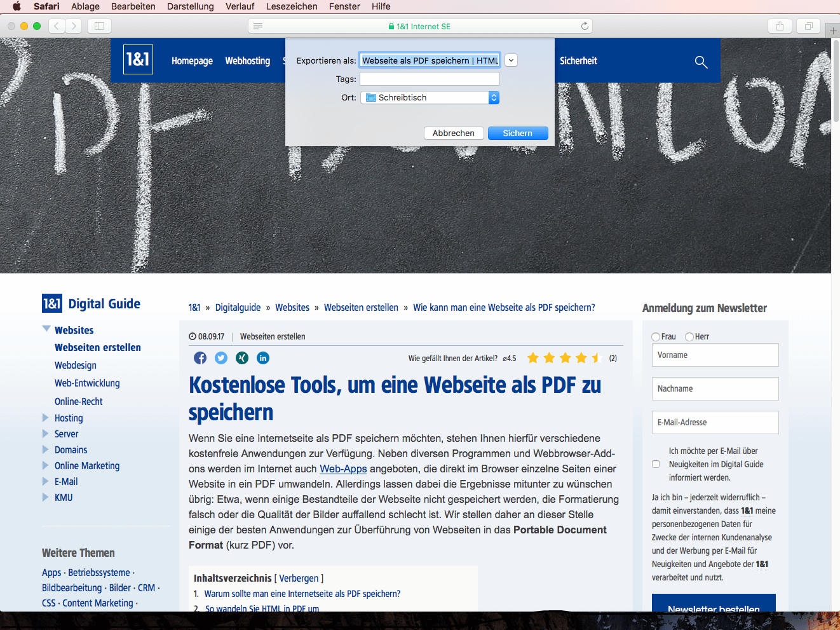
Task: Click the Sichern button
Action: pyautogui.click(x=517, y=133)
